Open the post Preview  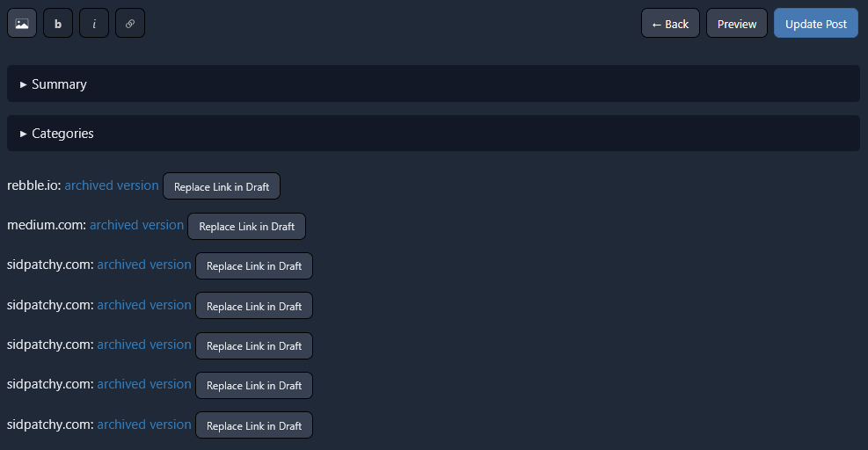click(x=737, y=24)
